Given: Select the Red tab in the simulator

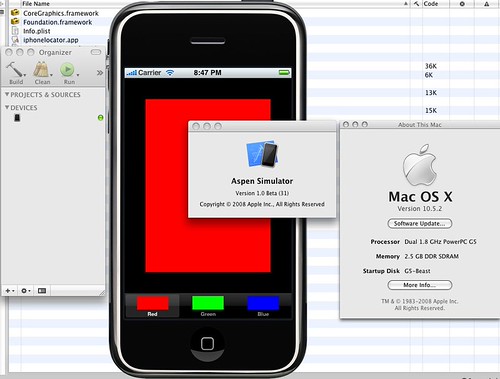Looking at the screenshot, I should point(152,306).
